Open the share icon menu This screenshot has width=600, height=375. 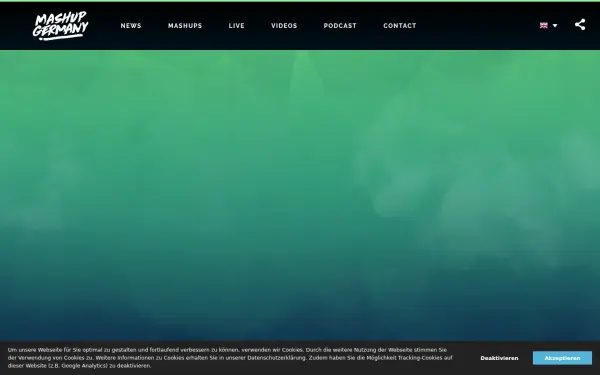[x=580, y=25]
